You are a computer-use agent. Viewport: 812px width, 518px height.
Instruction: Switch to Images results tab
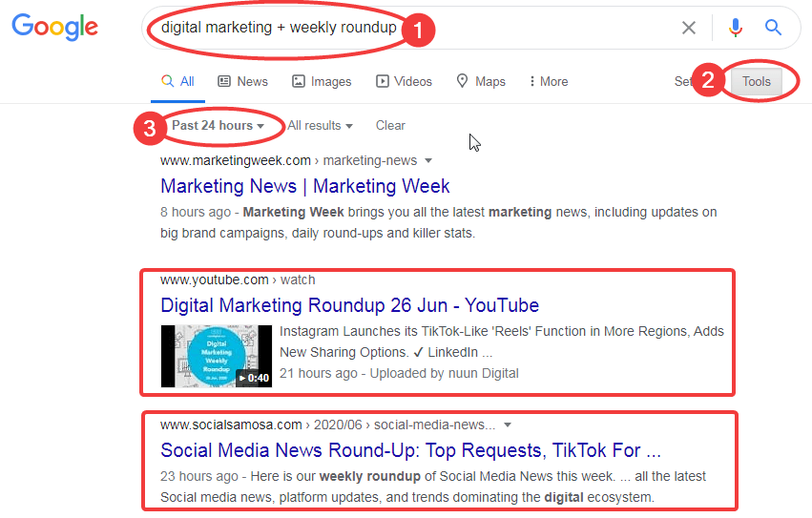tap(322, 81)
